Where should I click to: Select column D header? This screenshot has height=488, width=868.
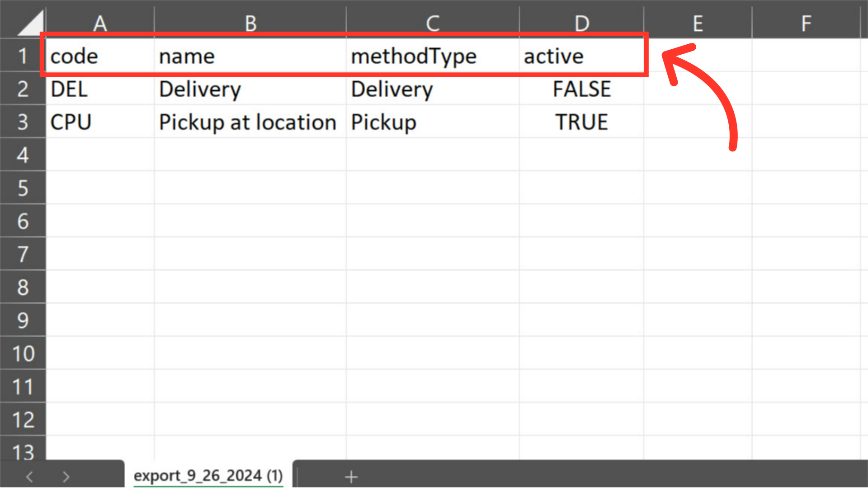point(581,23)
